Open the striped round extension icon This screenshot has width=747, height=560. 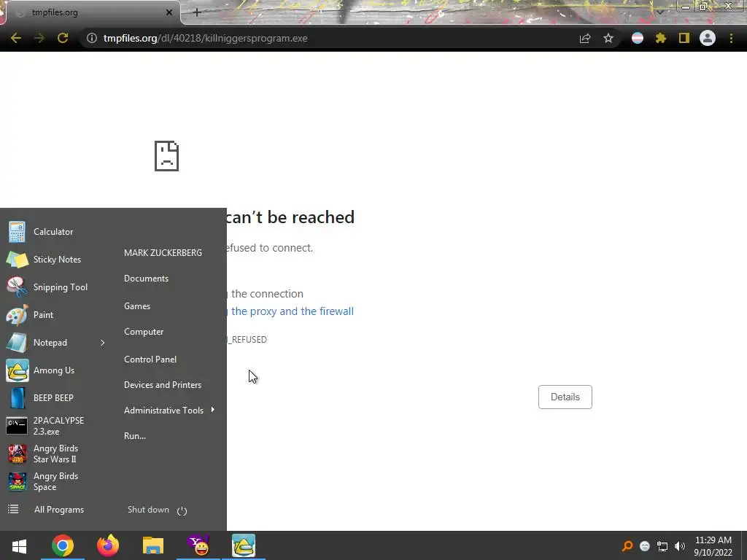click(x=638, y=38)
